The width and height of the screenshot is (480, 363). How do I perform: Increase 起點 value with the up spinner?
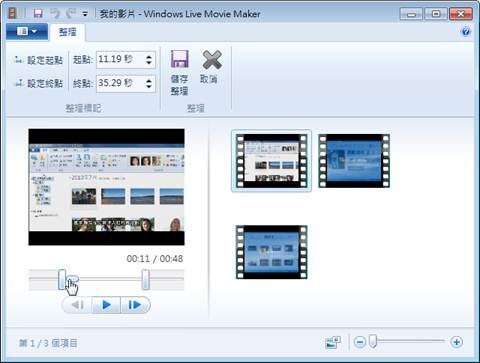click(x=149, y=56)
